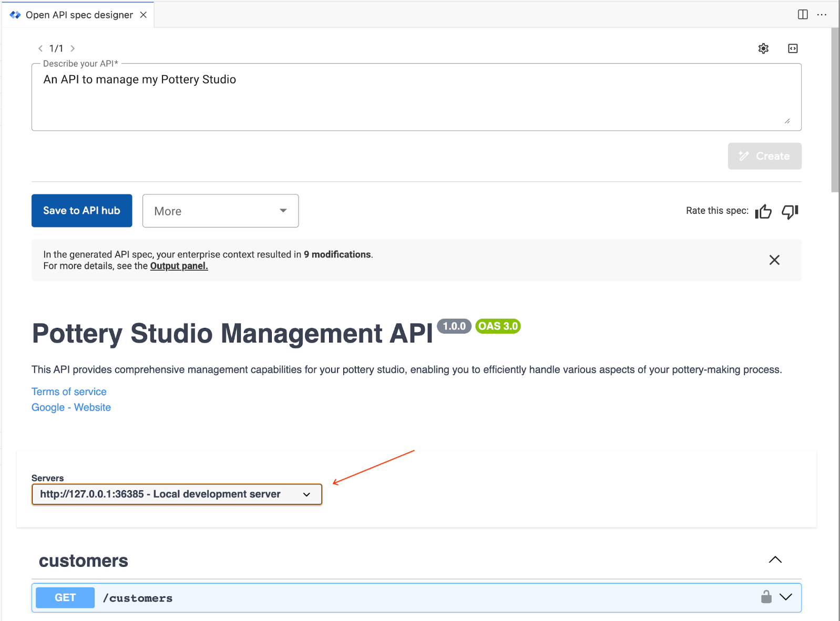Dismiss the modifications notice
This screenshot has width=840, height=621.
point(774,260)
